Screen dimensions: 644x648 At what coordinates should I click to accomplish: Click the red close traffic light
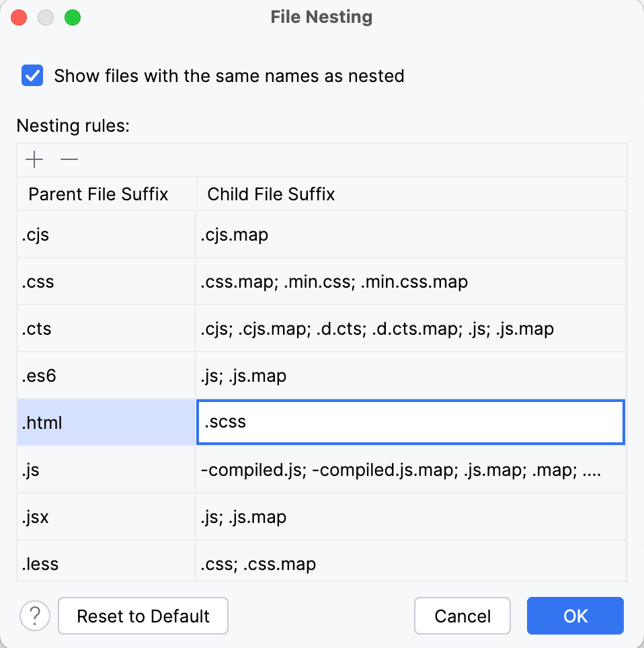19,17
